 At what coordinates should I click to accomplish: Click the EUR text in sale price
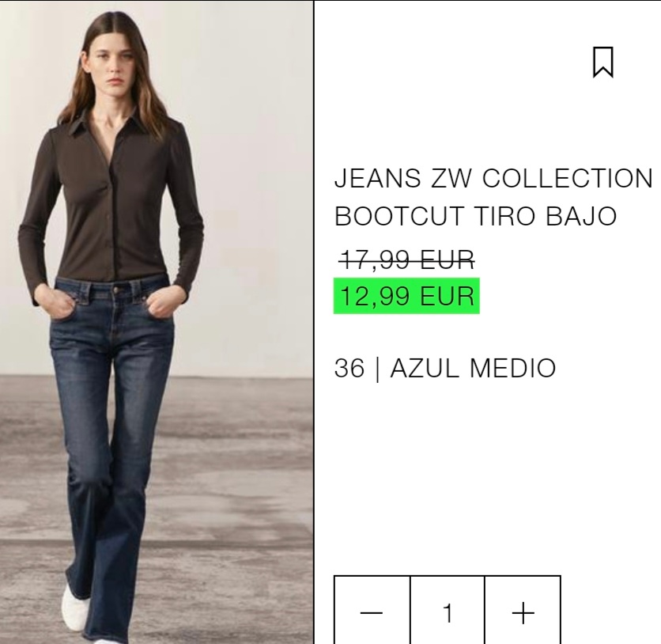(x=448, y=296)
